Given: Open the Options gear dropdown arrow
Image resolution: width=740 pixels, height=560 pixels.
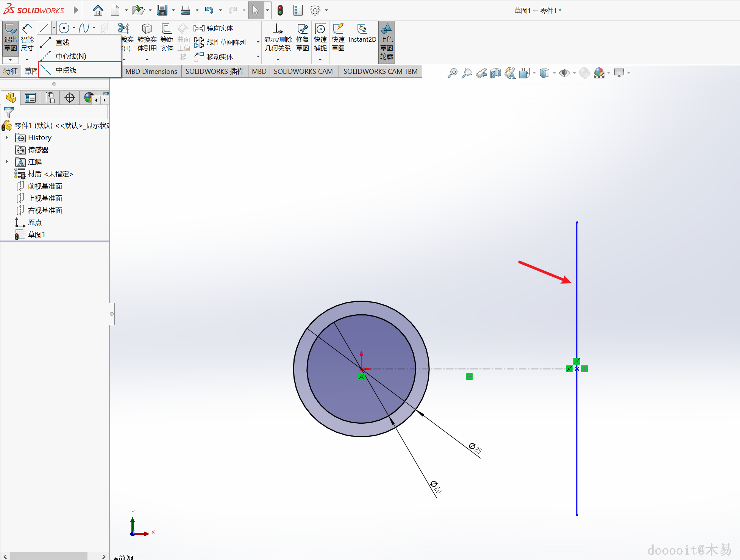Looking at the screenshot, I should (x=326, y=10).
